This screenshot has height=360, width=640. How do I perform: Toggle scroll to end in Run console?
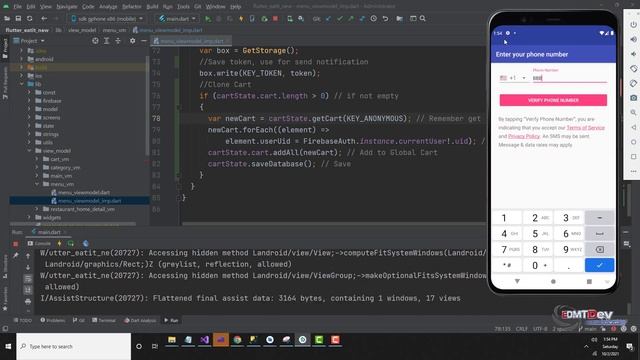click(28, 290)
